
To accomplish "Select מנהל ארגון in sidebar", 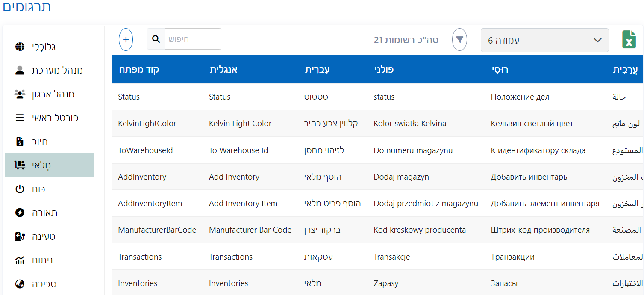I will (53, 94).
